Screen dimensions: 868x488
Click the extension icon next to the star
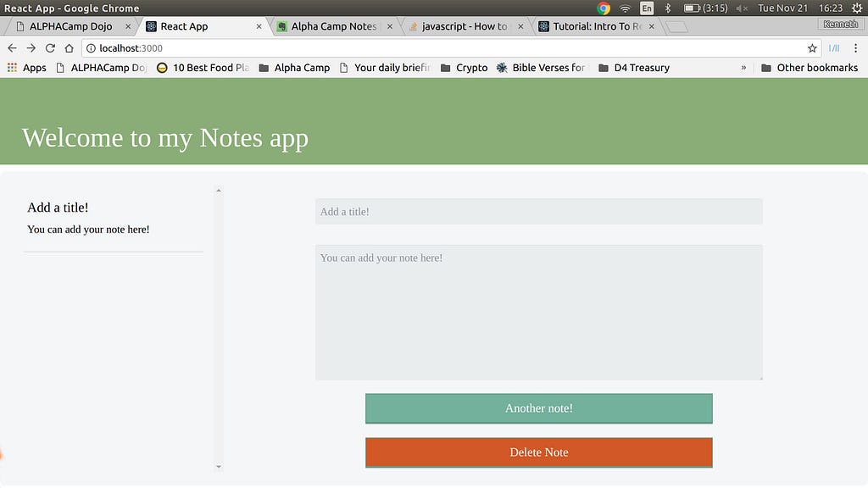point(834,48)
